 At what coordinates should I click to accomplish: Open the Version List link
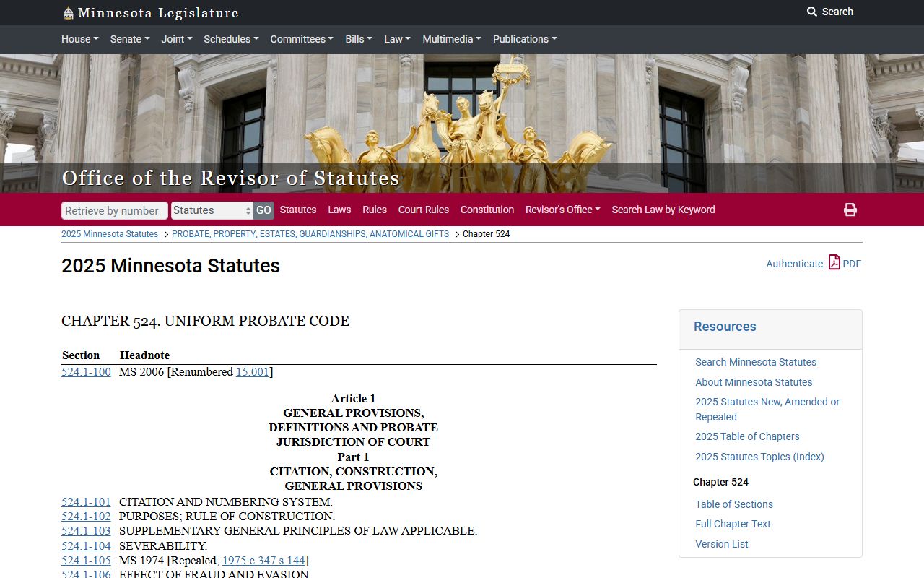click(x=722, y=544)
